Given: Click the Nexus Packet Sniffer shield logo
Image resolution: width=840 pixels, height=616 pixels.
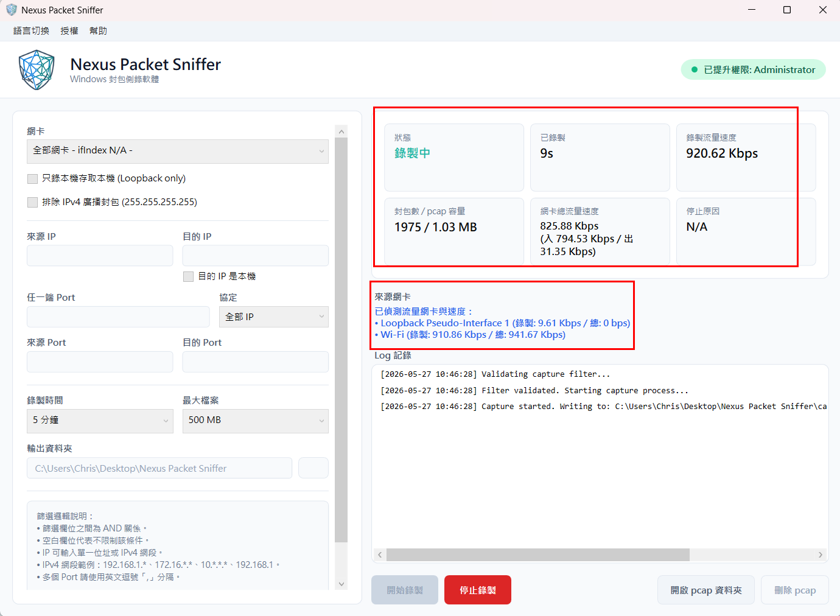Looking at the screenshot, I should point(37,70).
